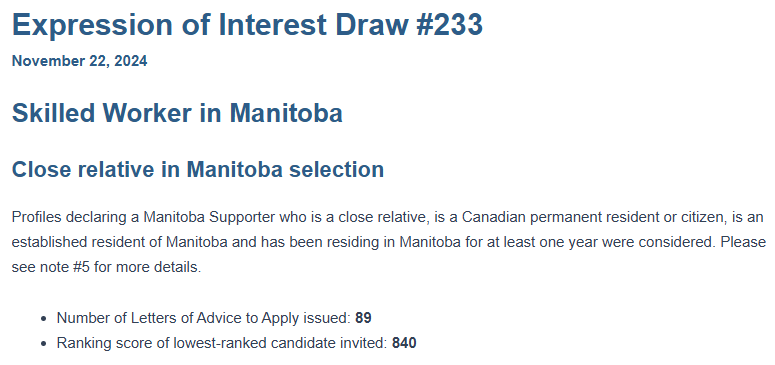Click the '#233' in the title
This screenshot has width=775, height=365.
tap(449, 24)
